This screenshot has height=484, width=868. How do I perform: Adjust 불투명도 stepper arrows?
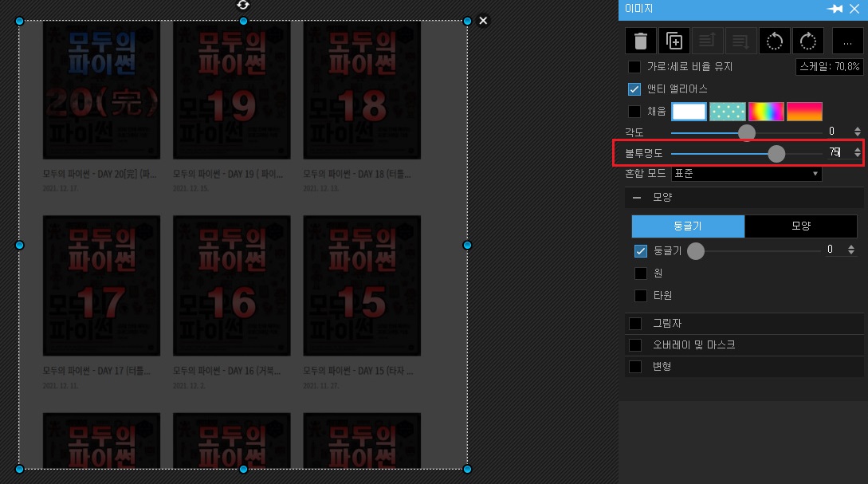pyautogui.click(x=858, y=153)
